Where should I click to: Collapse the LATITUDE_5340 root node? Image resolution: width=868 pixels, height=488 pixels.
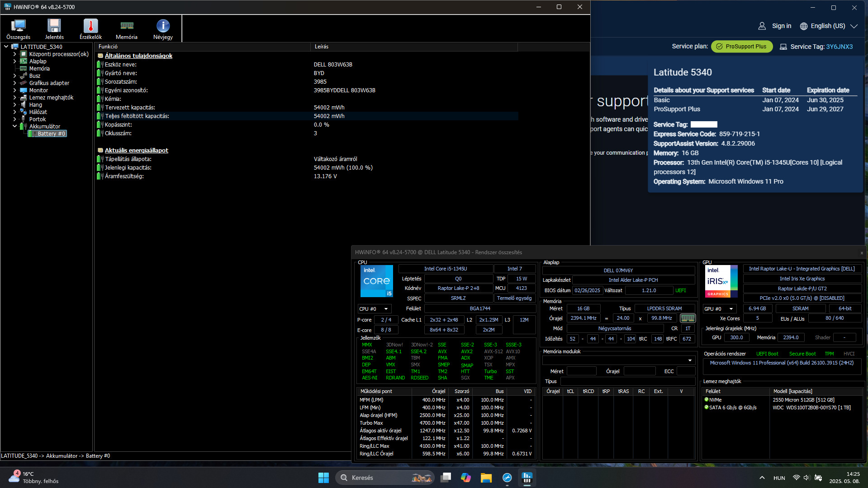point(6,47)
